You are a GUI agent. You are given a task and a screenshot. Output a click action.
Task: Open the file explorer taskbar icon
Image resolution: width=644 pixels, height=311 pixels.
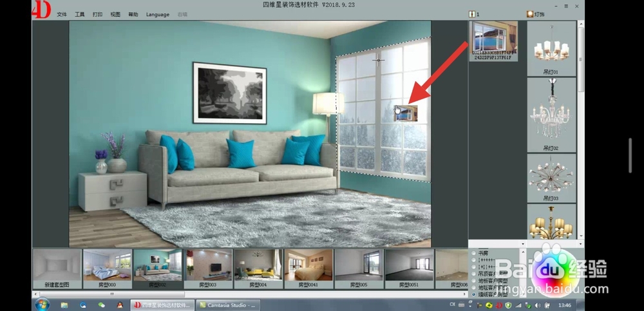tap(64, 305)
